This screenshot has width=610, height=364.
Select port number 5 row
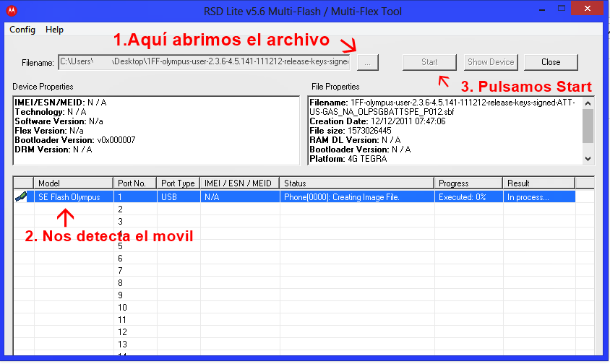pyautogui.click(x=304, y=246)
